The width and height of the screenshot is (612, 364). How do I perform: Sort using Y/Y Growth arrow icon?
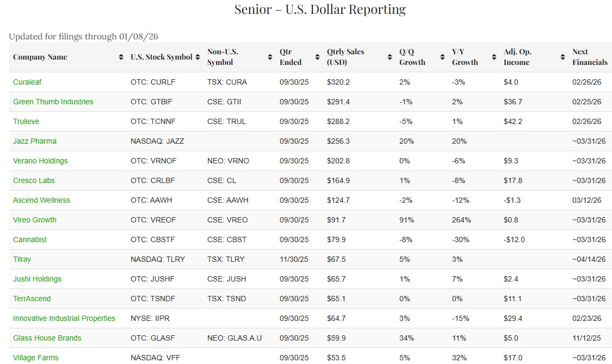pyautogui.click(x=494, y=57)
